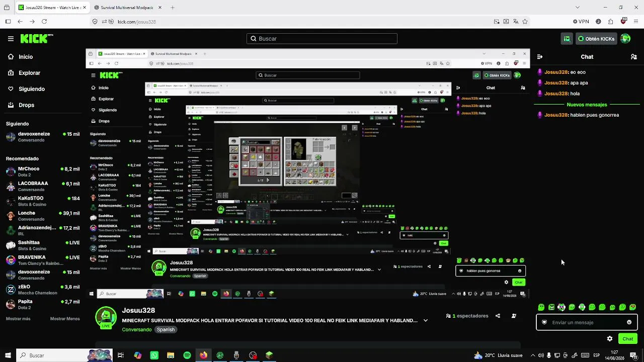Viewport: 644px width, 362px height.
Task: Open BRAVENIKA recommended channel
Action: 43,260
